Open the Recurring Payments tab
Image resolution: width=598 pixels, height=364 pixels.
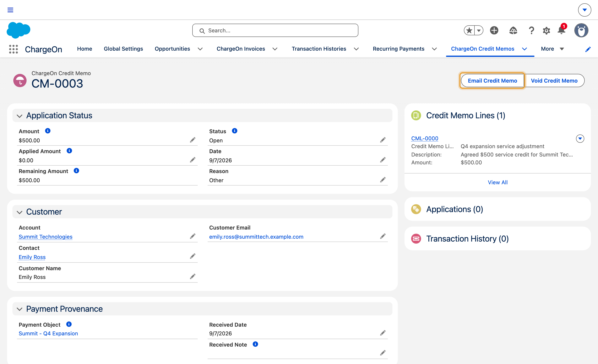point(398,49)
